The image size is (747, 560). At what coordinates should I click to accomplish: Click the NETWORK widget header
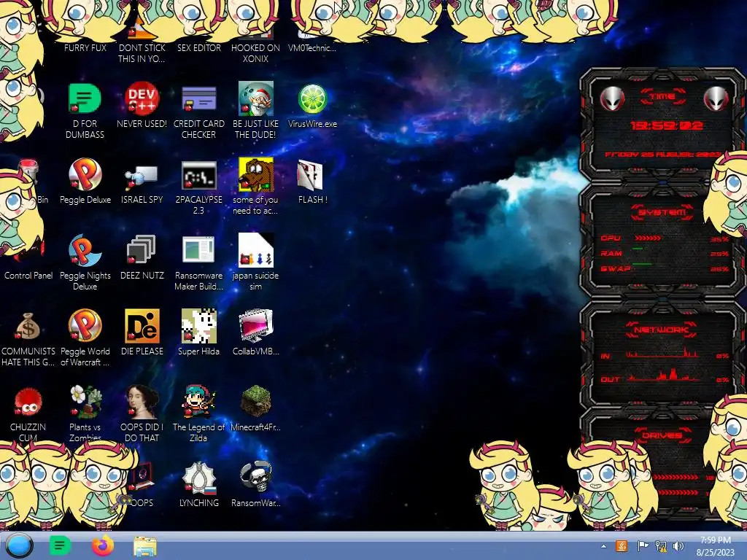pos(662,329)
